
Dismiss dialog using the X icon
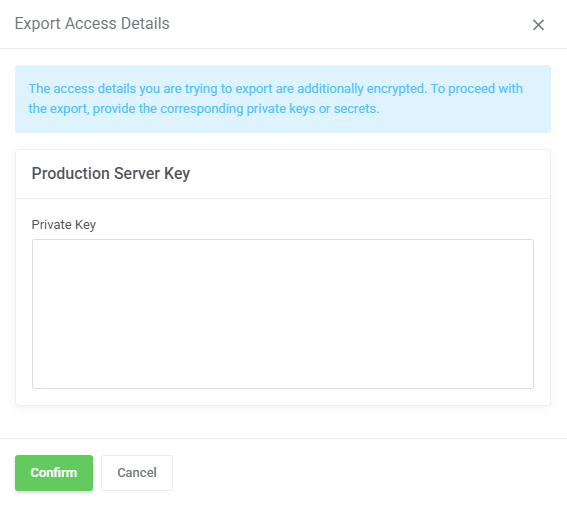pyautogui.click(x=538, y=25)
